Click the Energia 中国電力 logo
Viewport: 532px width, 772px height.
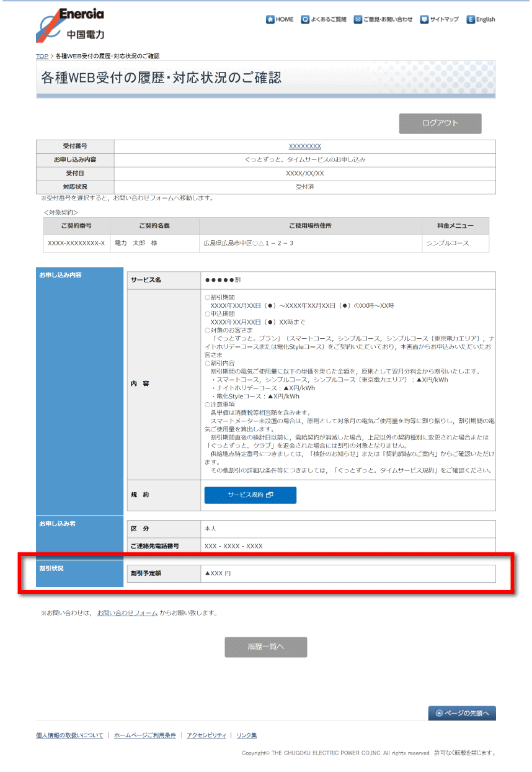tap(70, 24)
